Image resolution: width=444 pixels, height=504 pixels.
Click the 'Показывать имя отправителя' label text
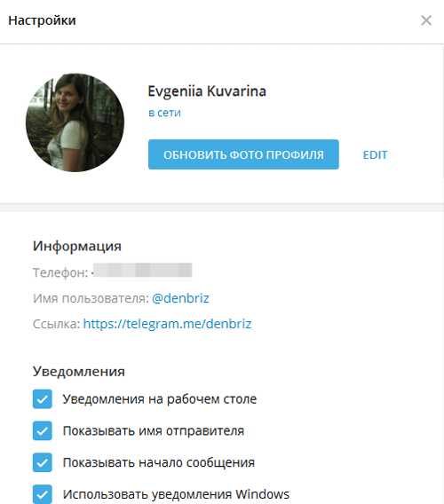(154, 431)
